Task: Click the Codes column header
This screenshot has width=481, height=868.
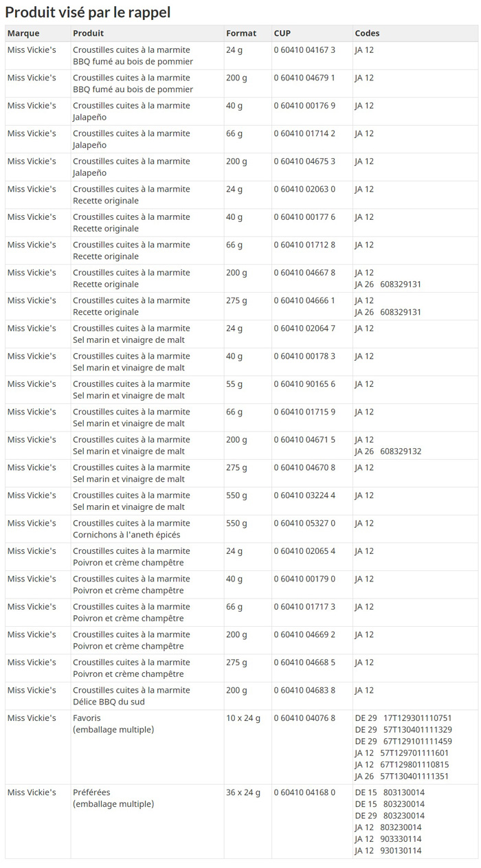Action: tap(367, 33)
